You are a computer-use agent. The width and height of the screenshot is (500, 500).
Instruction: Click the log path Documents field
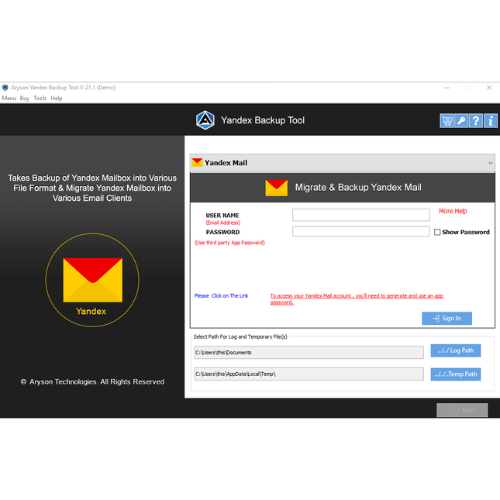point(309,352)
